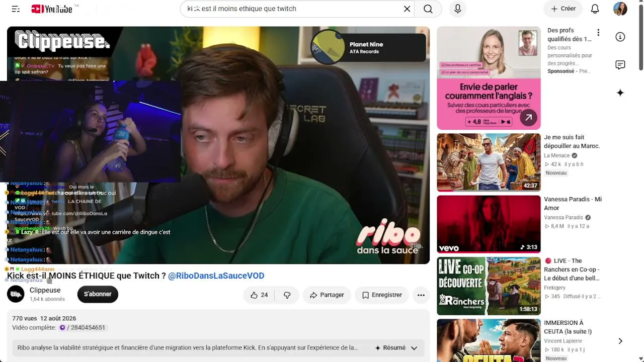Like the video with thumbs up
644x362 pixels.
click(259, 295)
